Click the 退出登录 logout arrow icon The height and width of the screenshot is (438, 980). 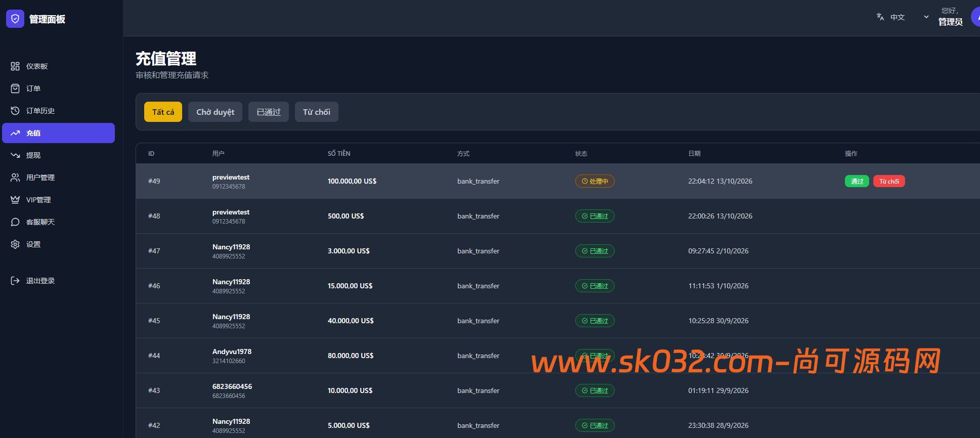tap(15, 281)
